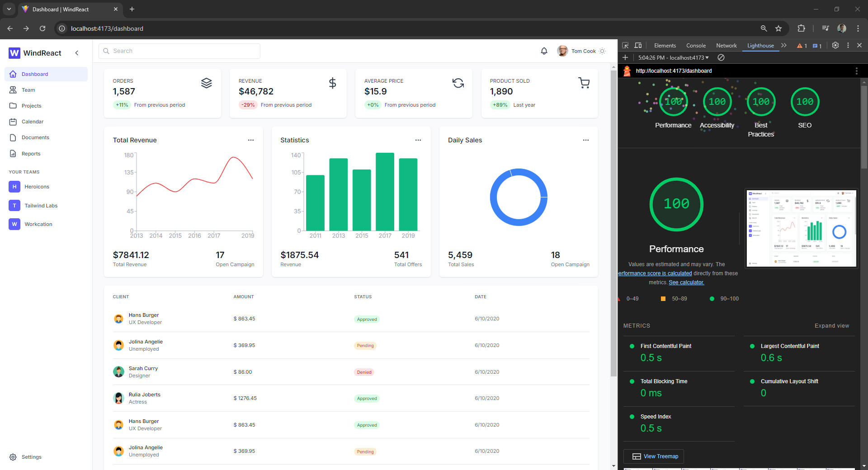Toggle the DevTools inspect element icon
The image size is (868, 470).
click(625, 46)
